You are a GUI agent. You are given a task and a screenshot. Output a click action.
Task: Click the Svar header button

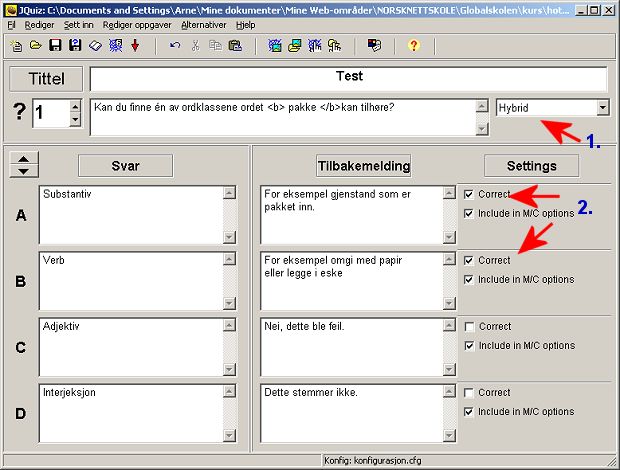[x=125, y=166]
